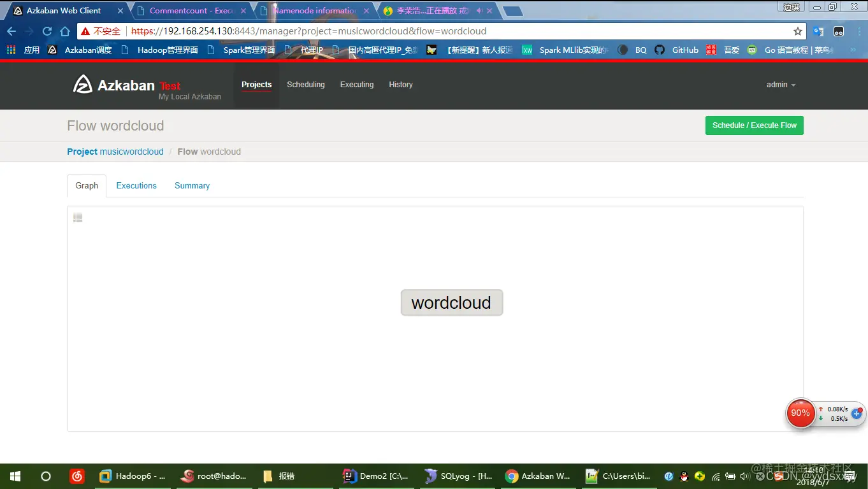
Task: Click the insecure connection warning icon
Action: click(x=85, y=31)
